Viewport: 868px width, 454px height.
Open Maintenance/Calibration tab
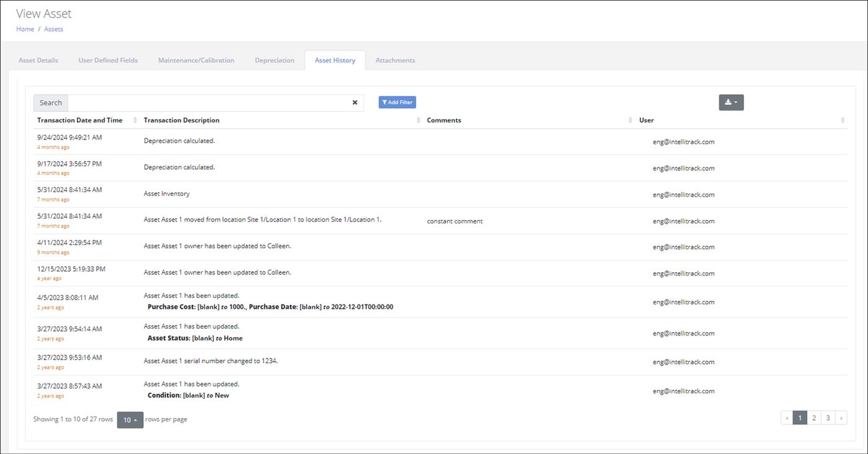click(x=196, y=60)
